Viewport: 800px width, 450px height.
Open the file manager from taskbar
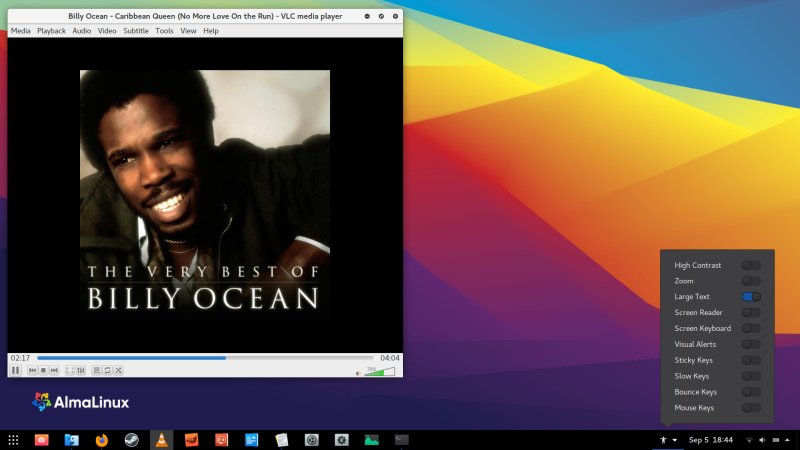pyautogui.click(x=71, y=440)
